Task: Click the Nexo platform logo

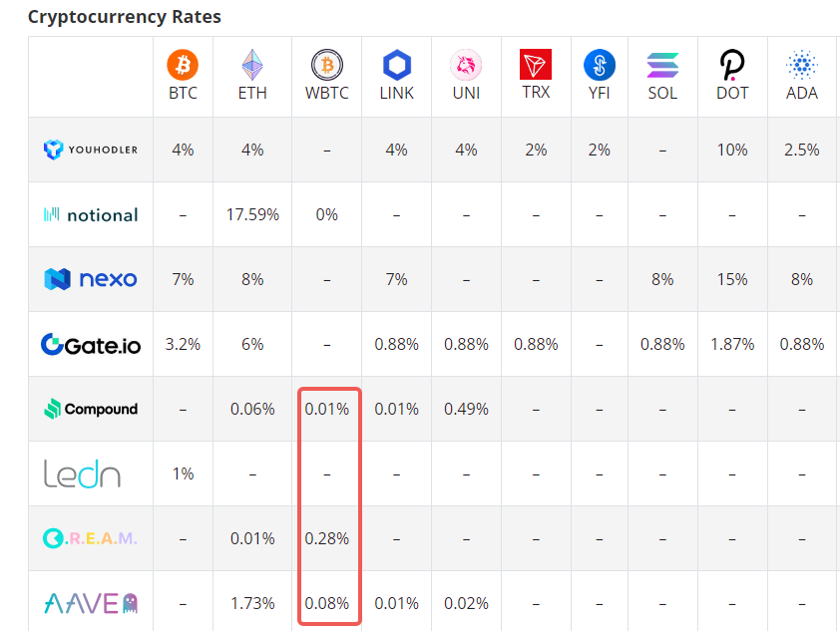Action: click(91, 279)
